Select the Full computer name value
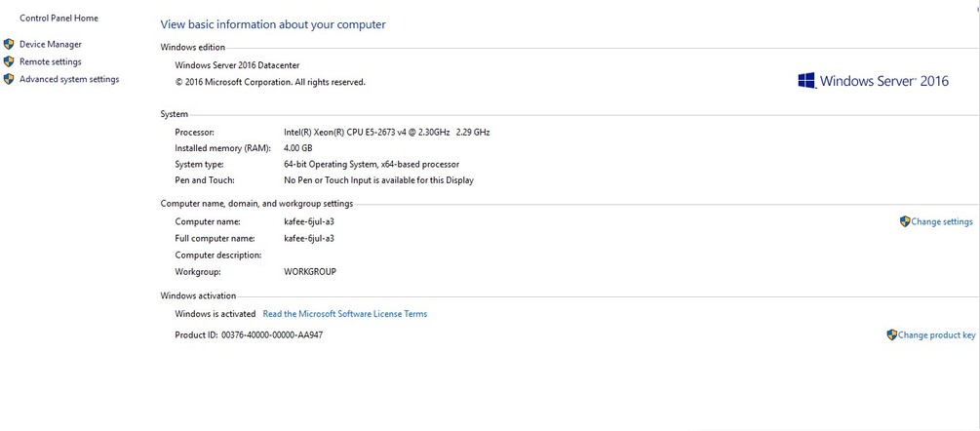980x431 pixels. (x=309, y=239)
